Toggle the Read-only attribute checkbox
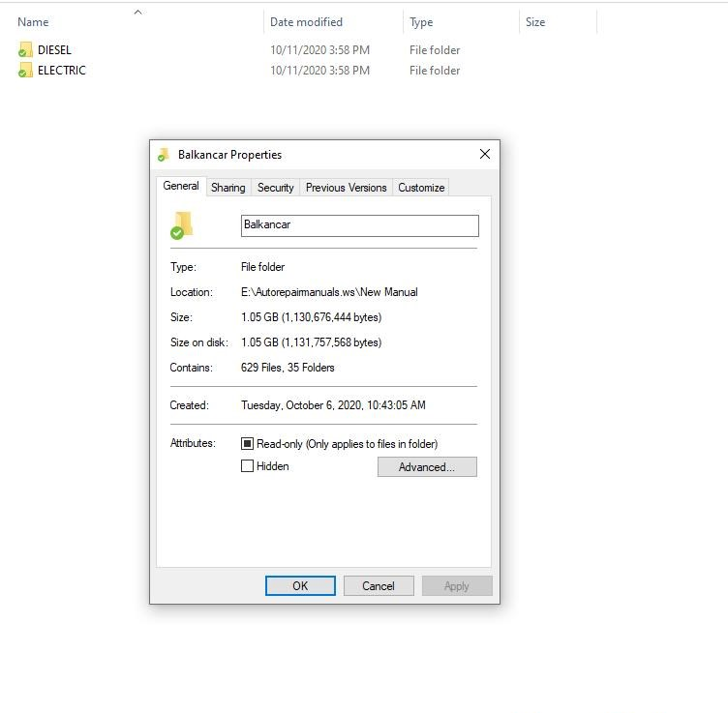This screenshot has height=713, width=728. click(x=248, y=444)
